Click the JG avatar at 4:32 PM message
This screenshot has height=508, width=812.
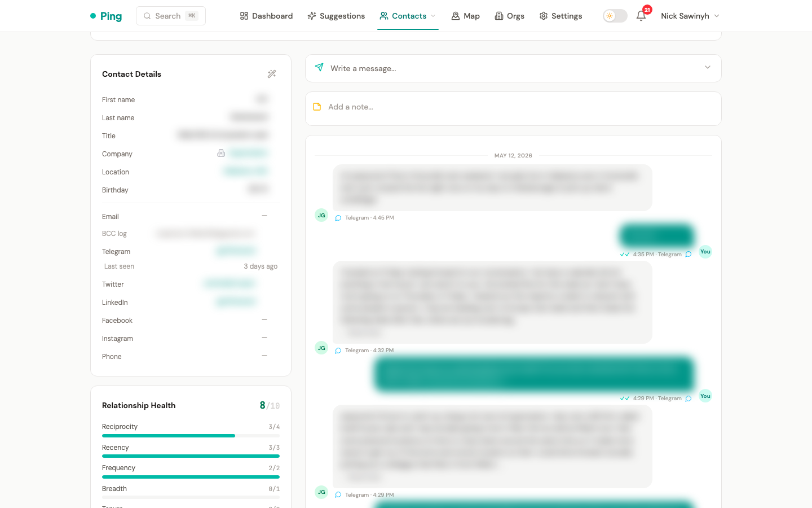point(321,348)
